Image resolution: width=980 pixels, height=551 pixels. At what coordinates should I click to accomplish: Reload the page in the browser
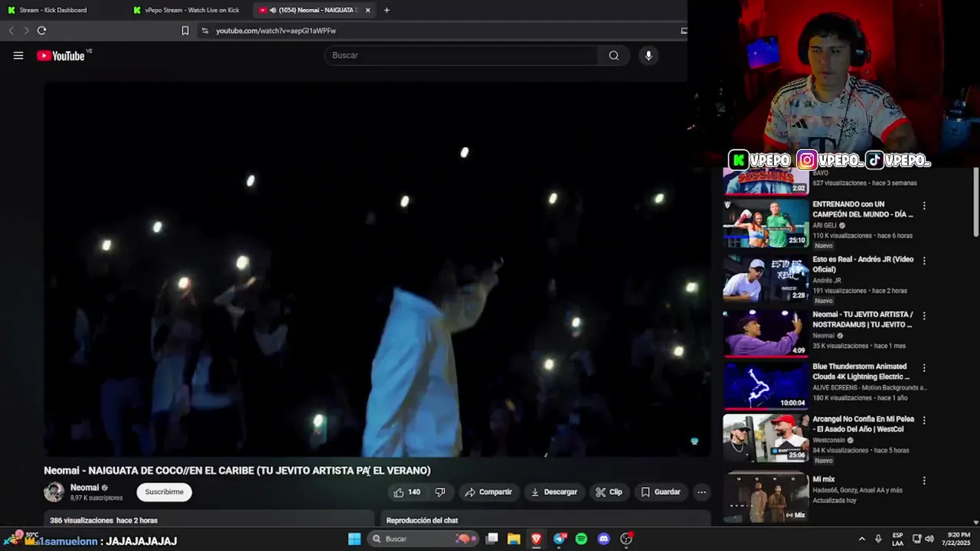[x=41, y=31]
